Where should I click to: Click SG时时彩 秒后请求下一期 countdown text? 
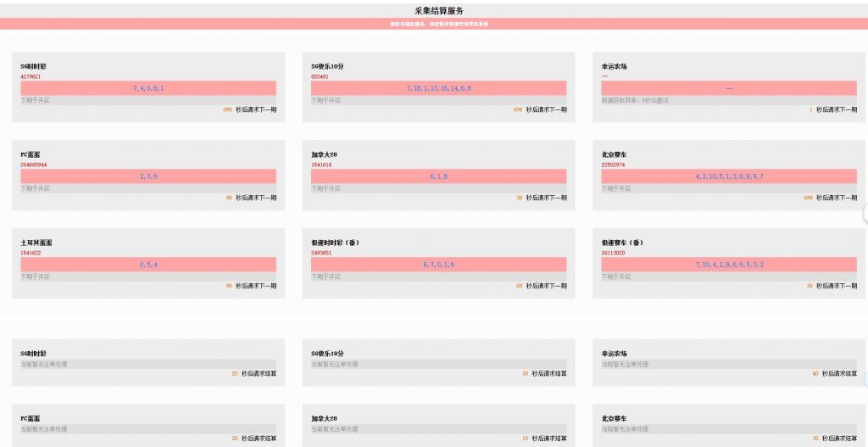click(x=255, y=109)
